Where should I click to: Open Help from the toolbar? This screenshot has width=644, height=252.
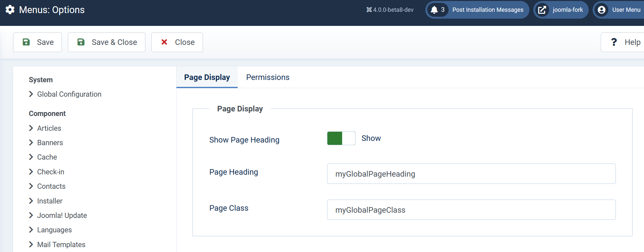coord(623,42)
